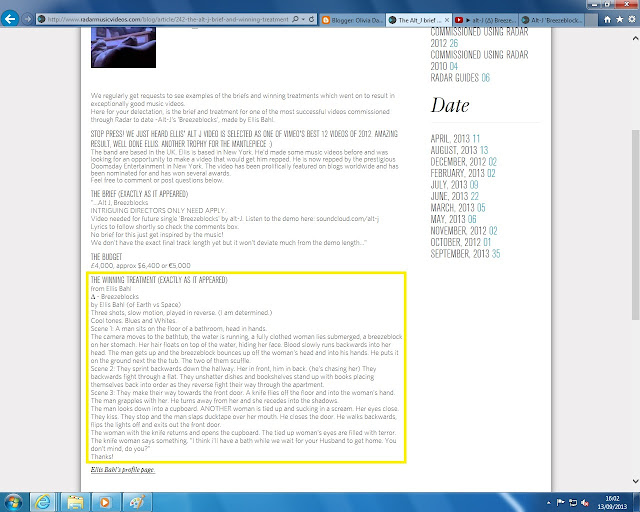Open Paint from the taskbar
This screenshot has width=640, height=512.
[137, 502]
